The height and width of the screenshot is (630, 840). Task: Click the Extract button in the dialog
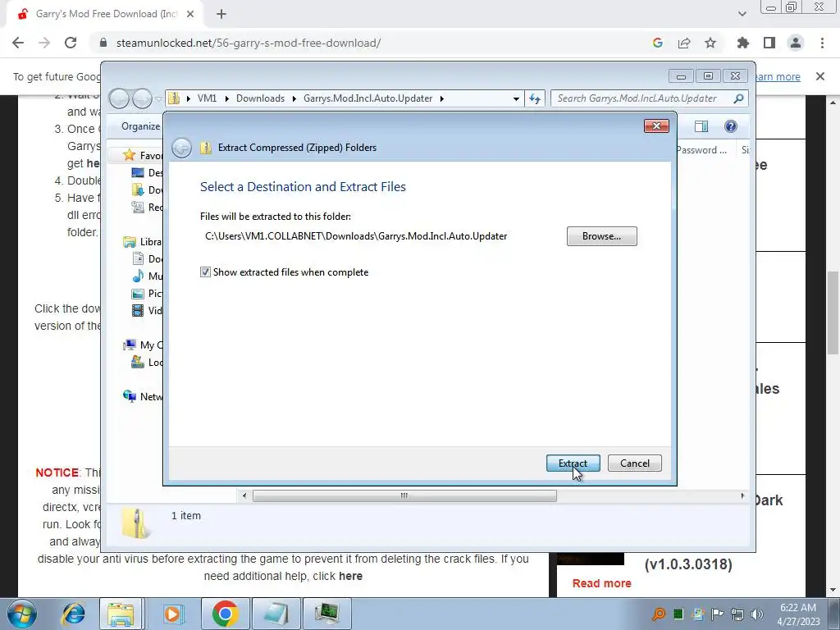click(573, 463)
